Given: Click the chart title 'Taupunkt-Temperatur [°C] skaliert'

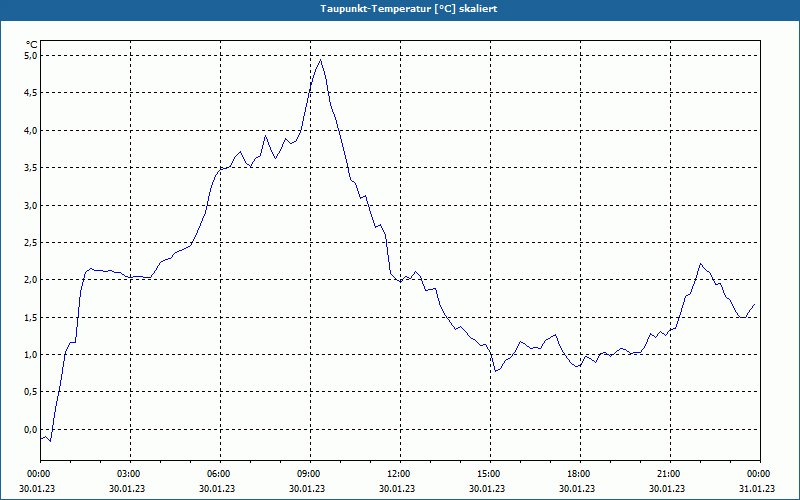Looking at the screenshot, I should pos(409,9).
